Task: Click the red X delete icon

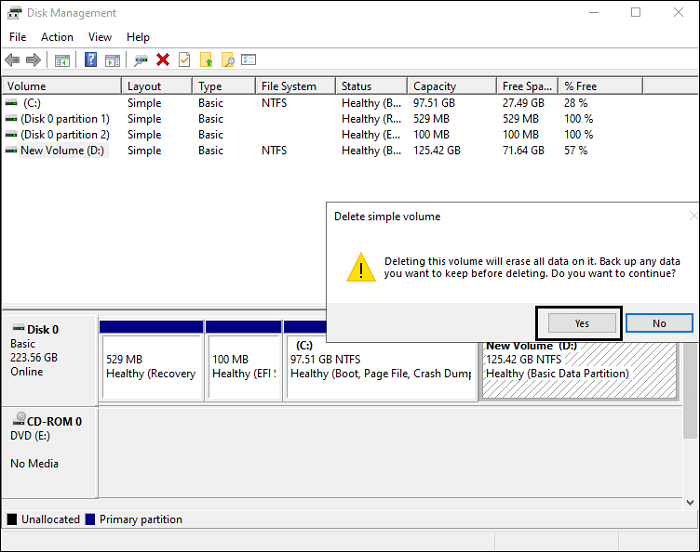Action: tap(163, 61)
